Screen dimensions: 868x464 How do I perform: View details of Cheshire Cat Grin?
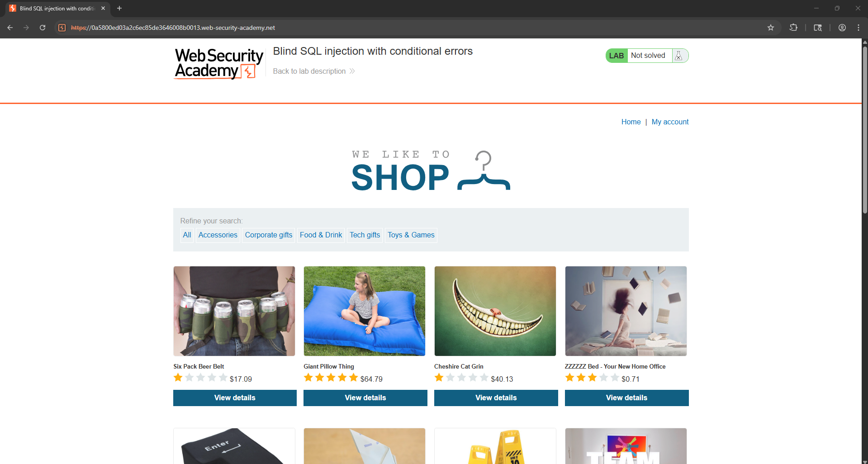[x=496, y=398]
